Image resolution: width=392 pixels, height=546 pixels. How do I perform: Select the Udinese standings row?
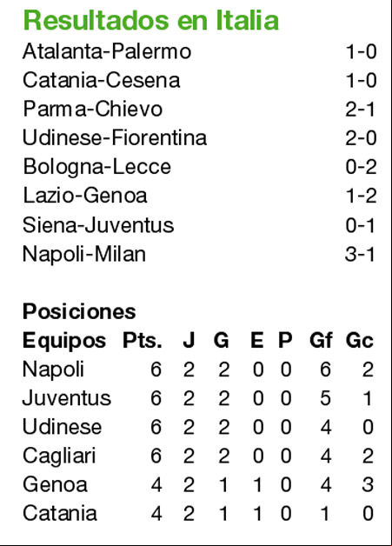198,427
